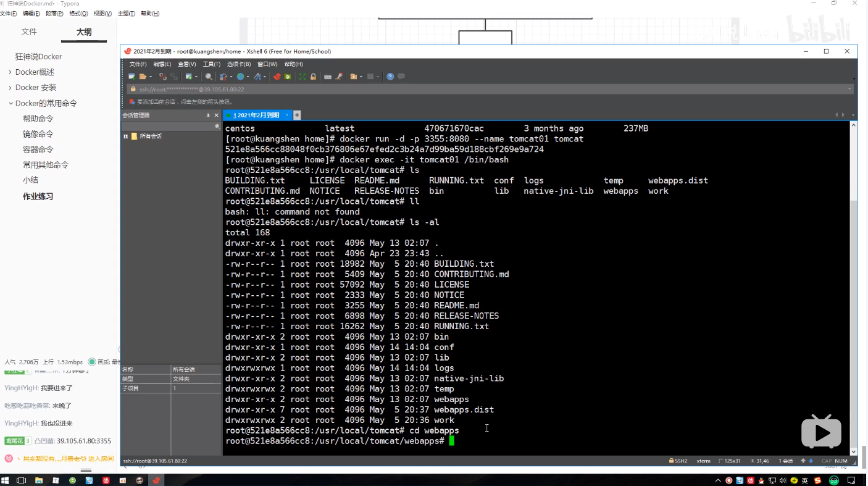Click the magnifier Find icon in Xshell toolbar
The height and width of the screenshot is (486, 868).
pyautogui.click(x=209, y=77)
